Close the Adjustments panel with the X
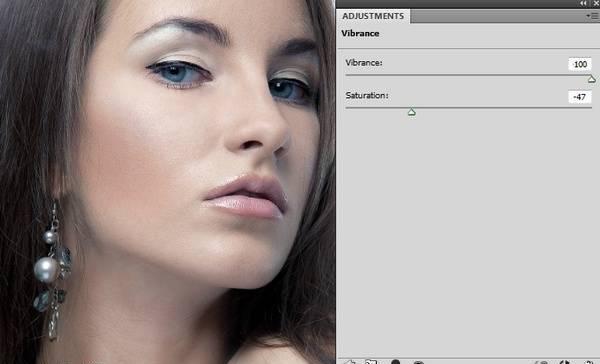This screenshot has height=364, width=600. coord(597,3)
